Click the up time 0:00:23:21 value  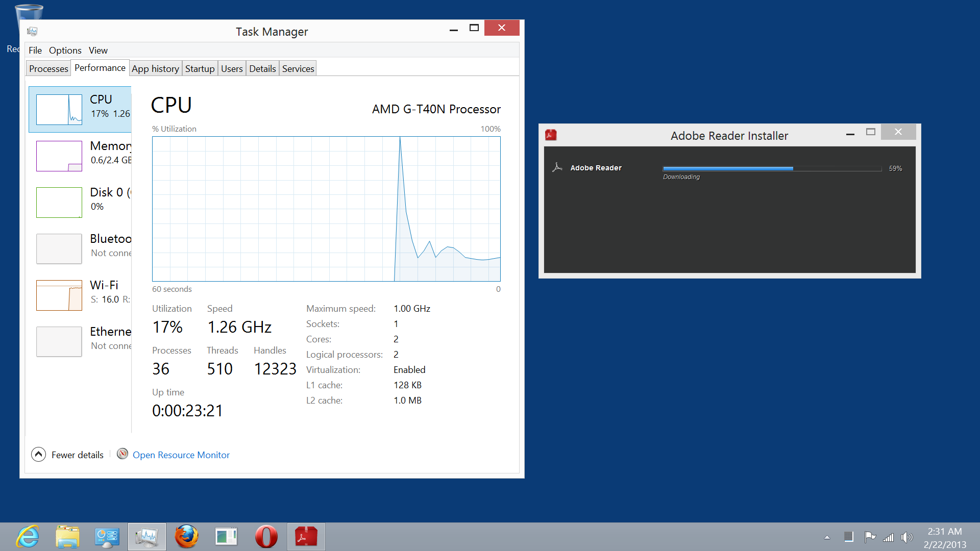coord(187,411)
